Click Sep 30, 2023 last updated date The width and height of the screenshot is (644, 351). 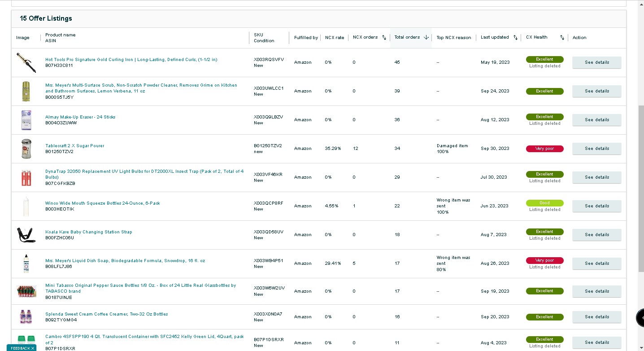(495, 149)
